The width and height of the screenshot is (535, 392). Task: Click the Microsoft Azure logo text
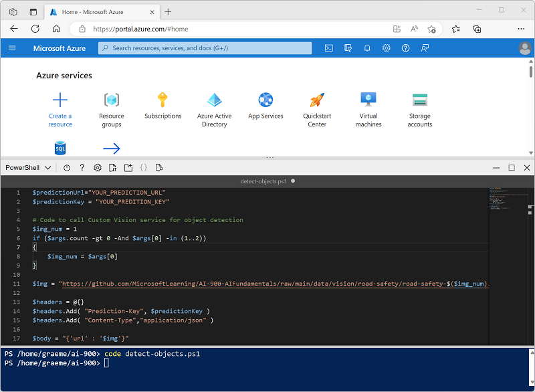click(x=60, y=48)
